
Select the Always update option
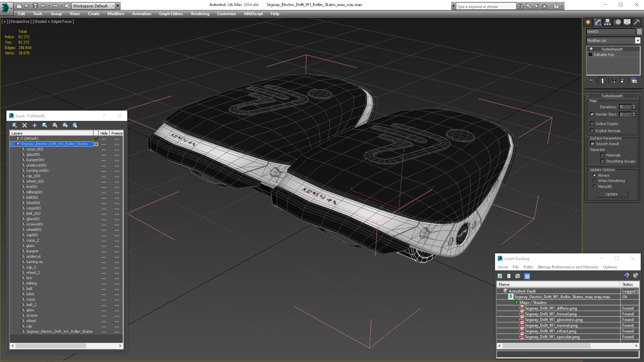click(594, 175)
